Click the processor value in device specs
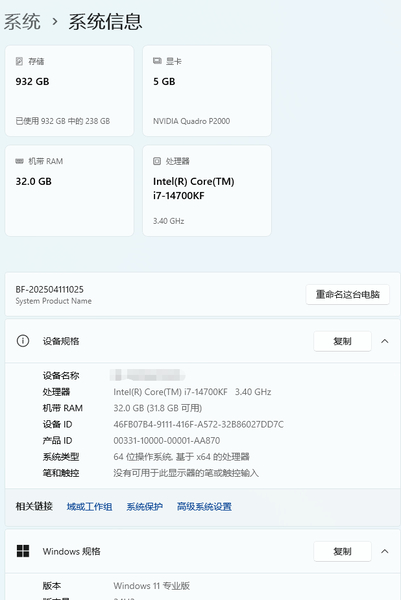This screenshot has height=600, width=401. point(192,392)
